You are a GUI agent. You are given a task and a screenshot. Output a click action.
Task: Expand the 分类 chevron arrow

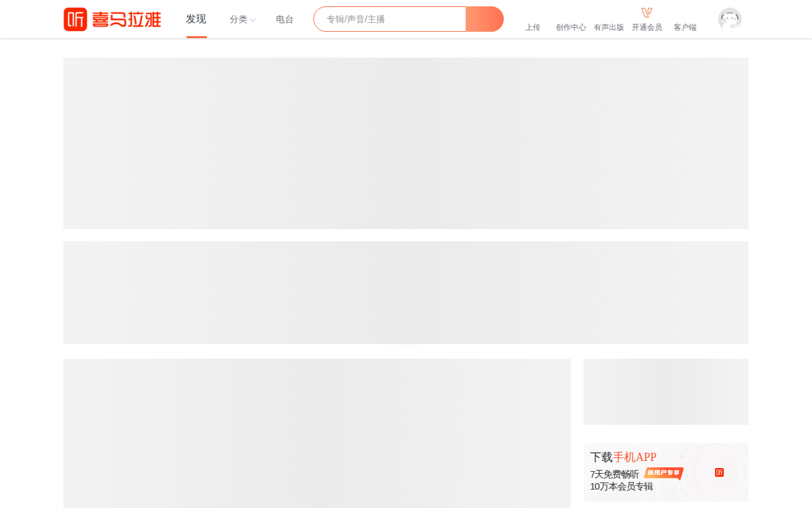tap(252, 20)
